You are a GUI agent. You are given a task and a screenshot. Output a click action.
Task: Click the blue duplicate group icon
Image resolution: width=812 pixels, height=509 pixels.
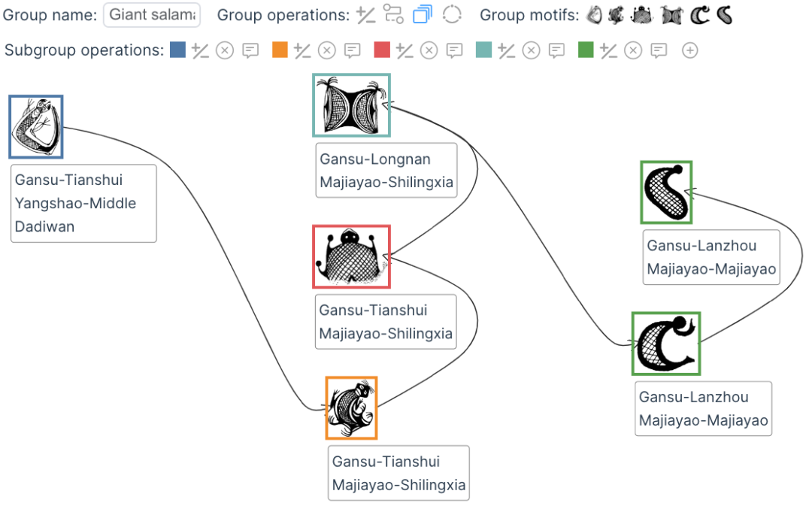point(423,14)
